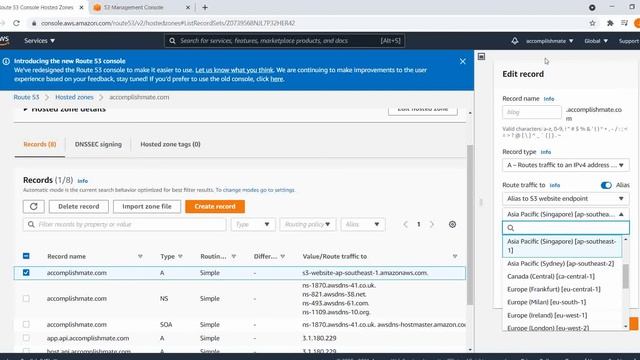This screenshot has width=640, height=360.
Task: Click the AWS services search field
Action: [x=284, y=41]
